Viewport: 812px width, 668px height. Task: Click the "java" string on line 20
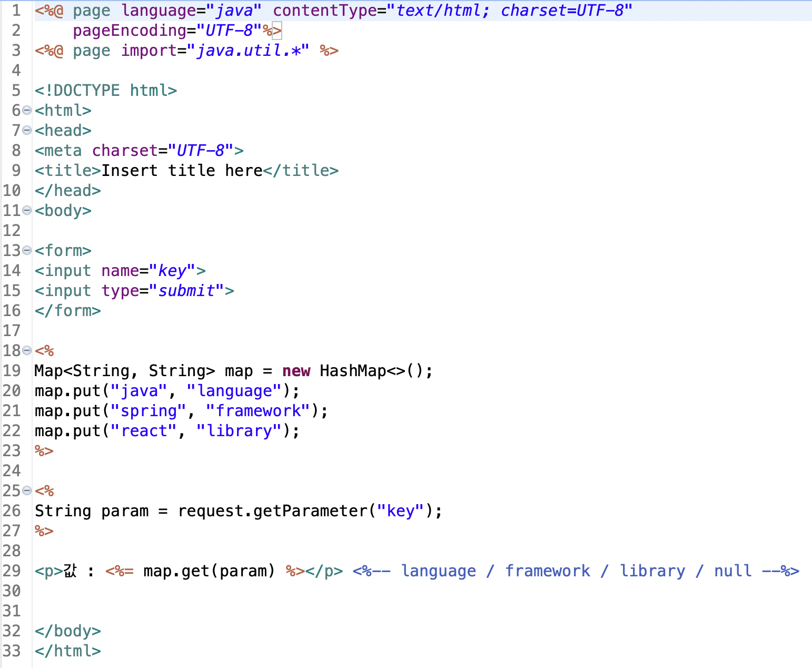tap(139, 391)
